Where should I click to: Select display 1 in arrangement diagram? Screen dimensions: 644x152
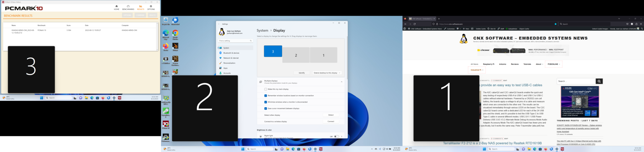pos(324,55)
